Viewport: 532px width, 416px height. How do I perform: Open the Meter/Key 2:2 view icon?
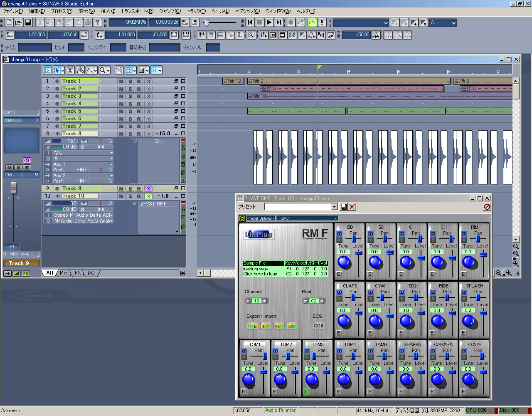pos(292,35)
